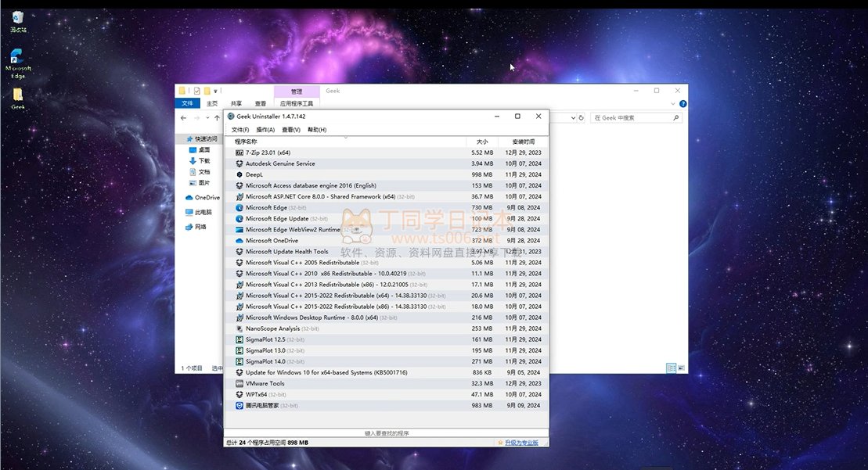
Task: Click the 键入要查找的程序 search field
Action: 386,432
